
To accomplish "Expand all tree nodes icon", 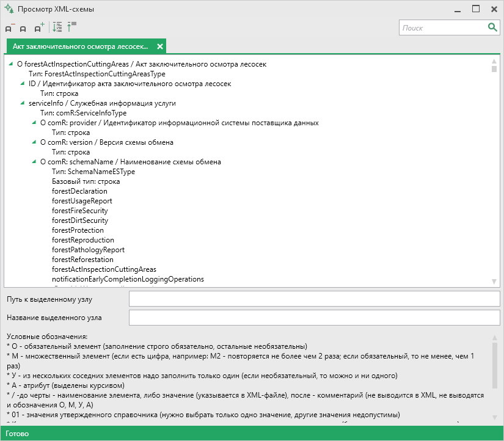I will (57, 27).
